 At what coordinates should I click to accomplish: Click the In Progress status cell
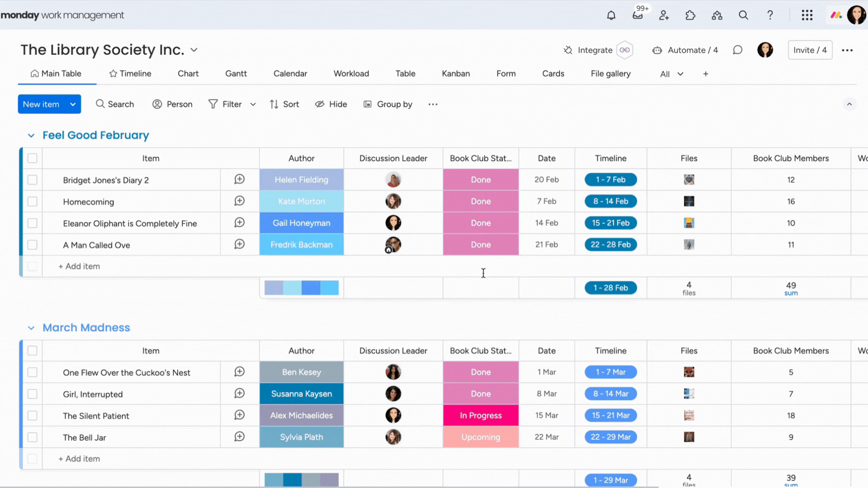coord(481,416)
